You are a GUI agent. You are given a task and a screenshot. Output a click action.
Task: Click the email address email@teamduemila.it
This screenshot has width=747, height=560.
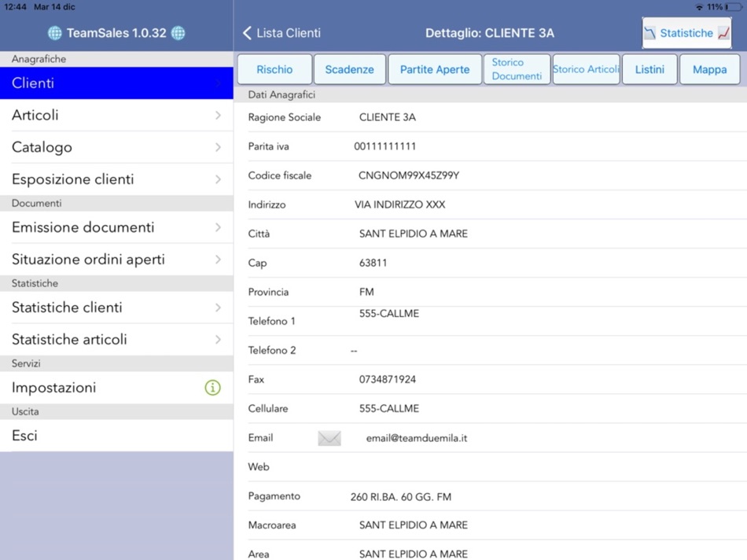418,437
